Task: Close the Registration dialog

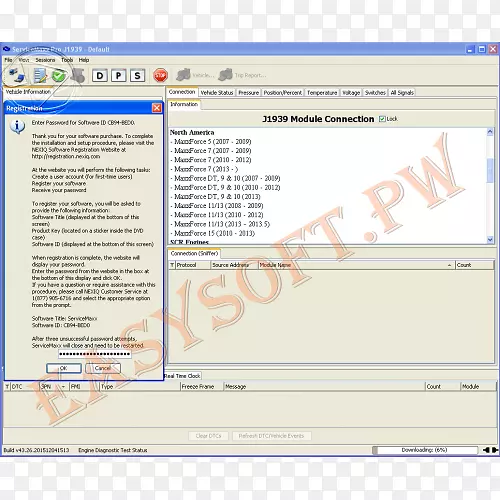Action: click(x=157, y=108)
